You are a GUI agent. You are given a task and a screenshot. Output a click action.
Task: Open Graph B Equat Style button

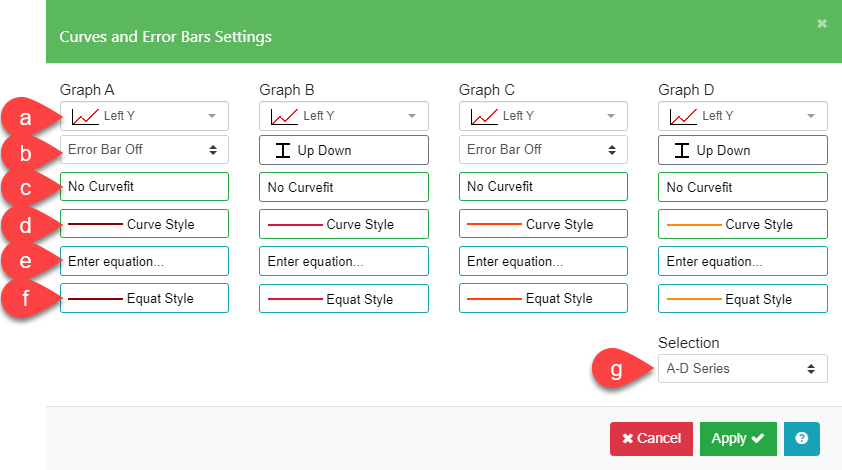(x=343, y=299)
